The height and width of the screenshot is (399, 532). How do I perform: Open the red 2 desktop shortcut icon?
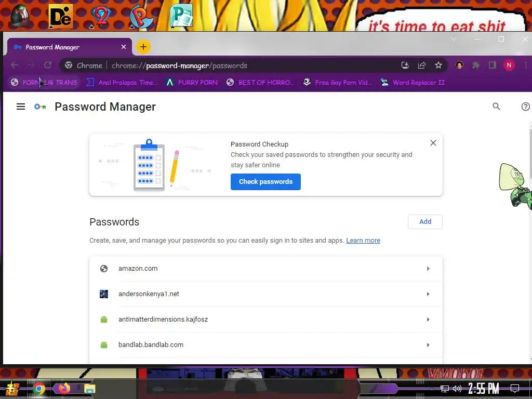101,16
